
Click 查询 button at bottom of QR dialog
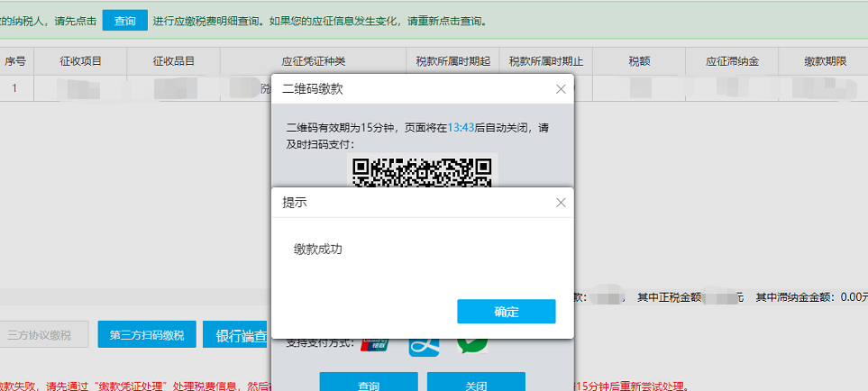pos(369,382)
